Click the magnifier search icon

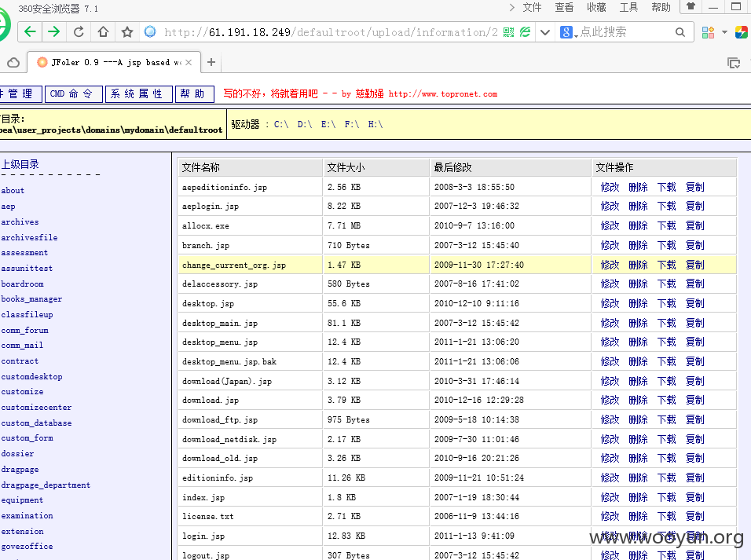click(x=680, y=32)
